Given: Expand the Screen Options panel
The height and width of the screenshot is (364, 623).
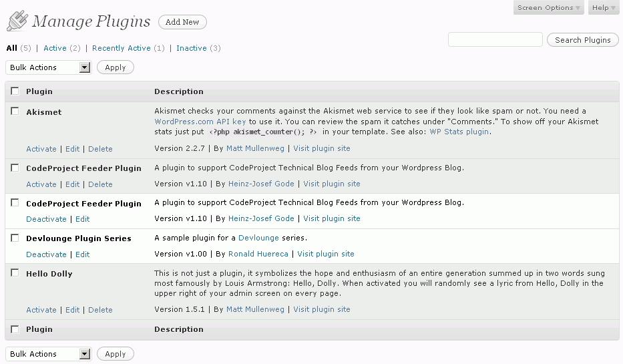Looking at the screenshot, I should 548,7.
